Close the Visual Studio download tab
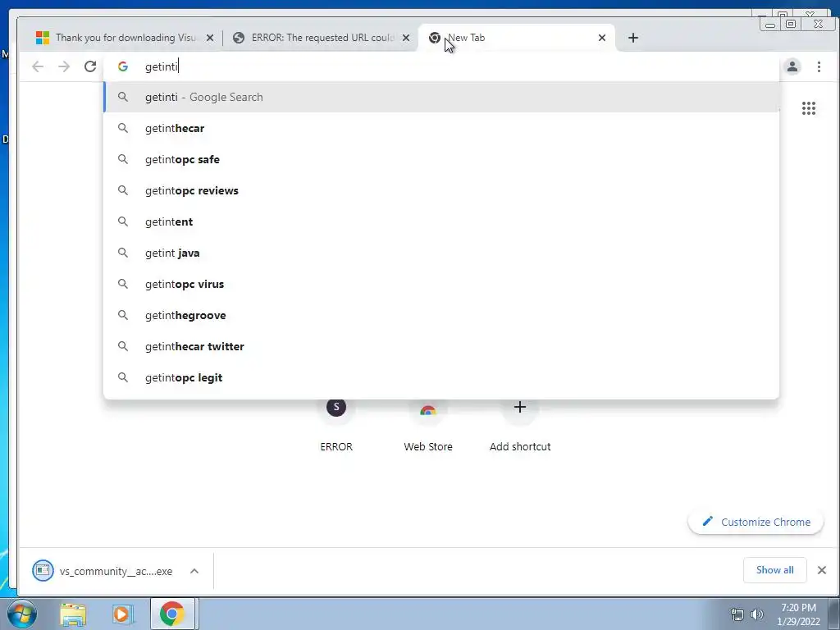Screen dimensions: 840x630 [x=210, y=38]
